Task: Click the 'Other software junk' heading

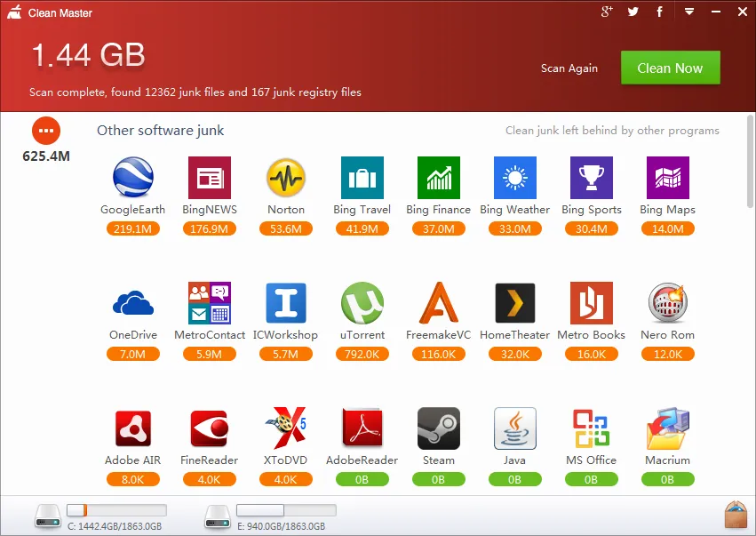Action: (x=161, y=131)
